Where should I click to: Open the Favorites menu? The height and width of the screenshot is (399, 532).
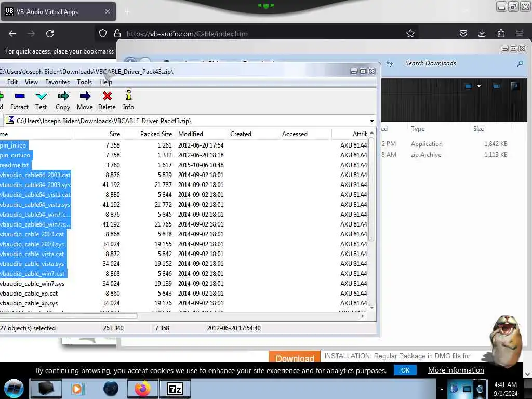tap(57, 82)
